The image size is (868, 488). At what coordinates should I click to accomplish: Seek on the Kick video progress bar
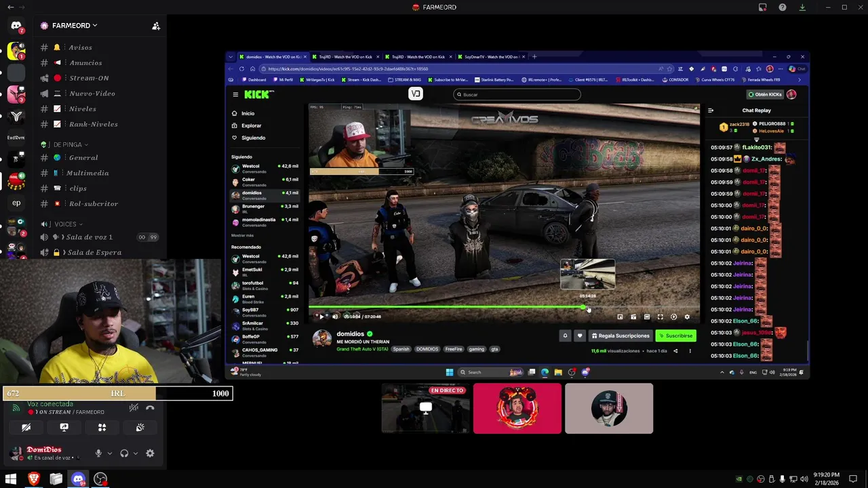pos(504,308)
